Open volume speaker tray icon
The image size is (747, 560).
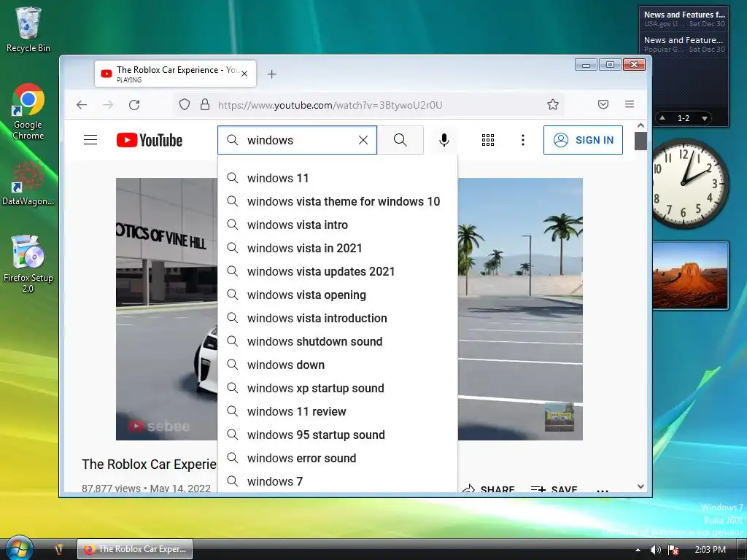[656, 550]
